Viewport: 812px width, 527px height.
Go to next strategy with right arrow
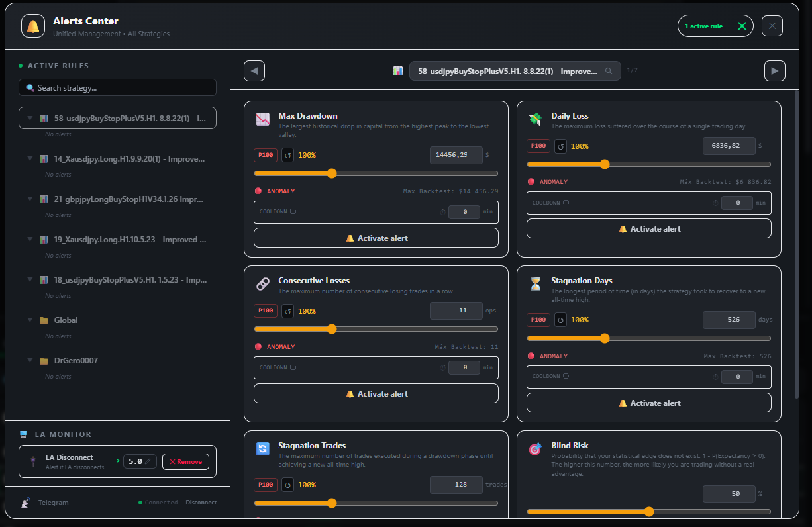click(x=775, y=71)
